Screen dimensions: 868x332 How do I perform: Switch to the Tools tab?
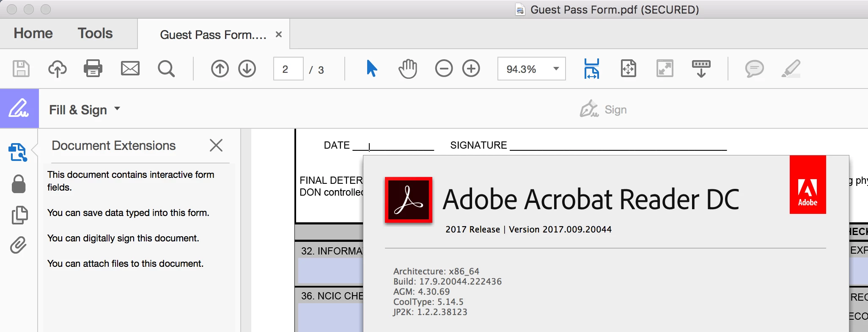click(95, 33)
